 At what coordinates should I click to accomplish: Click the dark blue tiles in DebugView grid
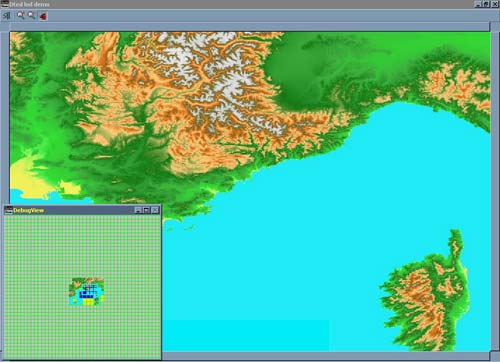pos(87,294)
